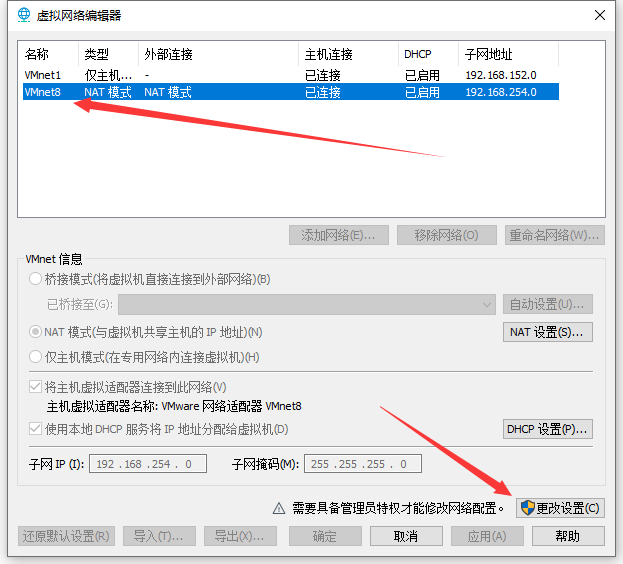This screenshot has width=623, height=564.
Task: Click the 还原默认设置(R) button
Action: click(66, 536)
